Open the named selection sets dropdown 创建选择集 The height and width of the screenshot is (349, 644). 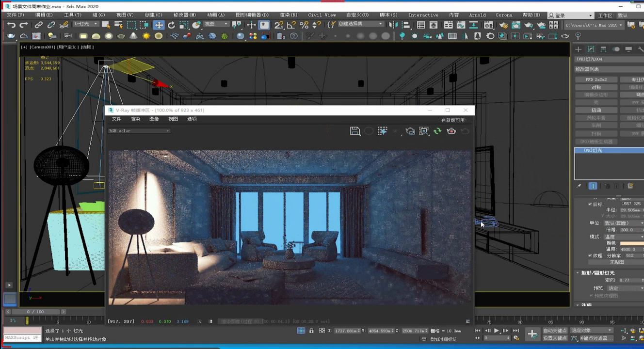[360, 24]
